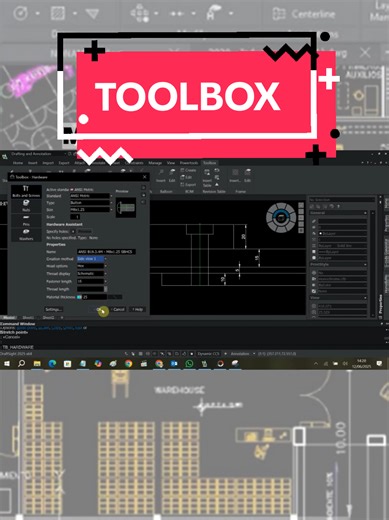
Task: Select the Washers hardware category
Action: (26, 235)
